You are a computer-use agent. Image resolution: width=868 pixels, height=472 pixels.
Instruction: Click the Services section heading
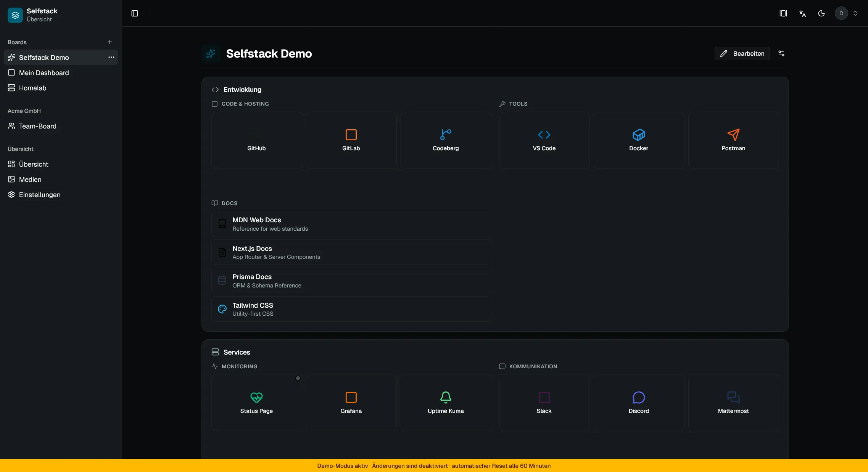click(237, 352)
